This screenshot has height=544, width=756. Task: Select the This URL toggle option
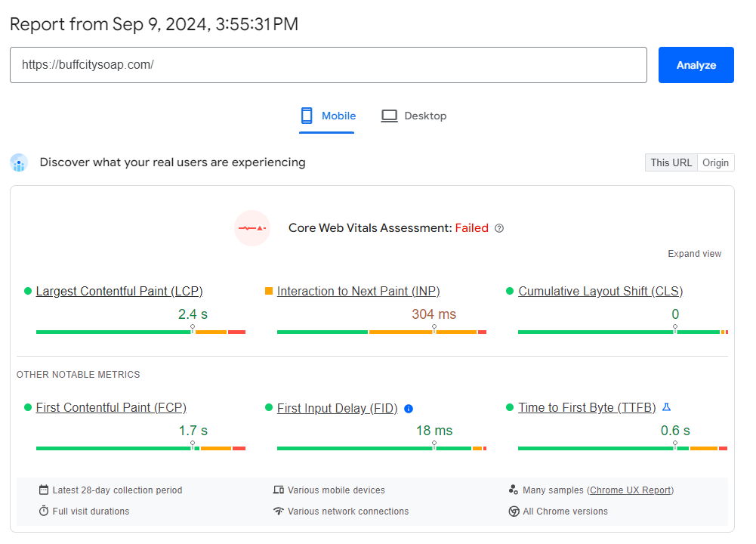pyautogui.click(x=671, y=162)
